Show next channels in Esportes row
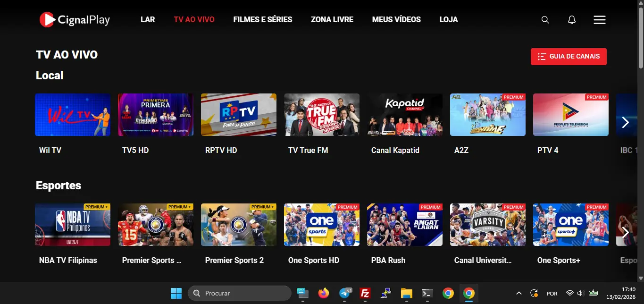 626,232
